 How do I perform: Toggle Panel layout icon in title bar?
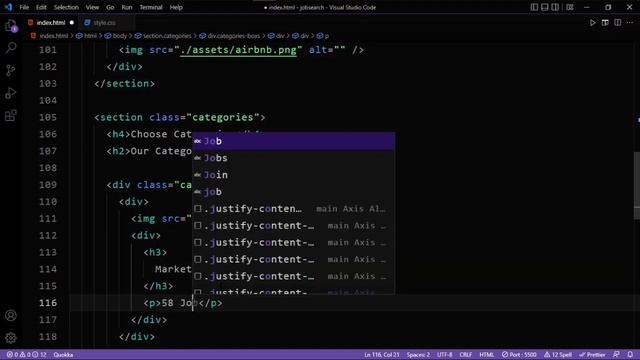point(544,7)
